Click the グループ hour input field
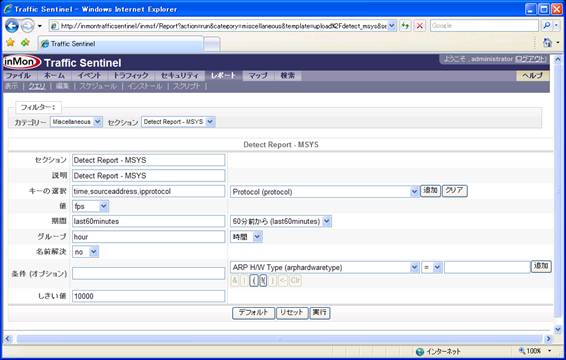This screenshot has height=360, width=566. tap(148, 237)
